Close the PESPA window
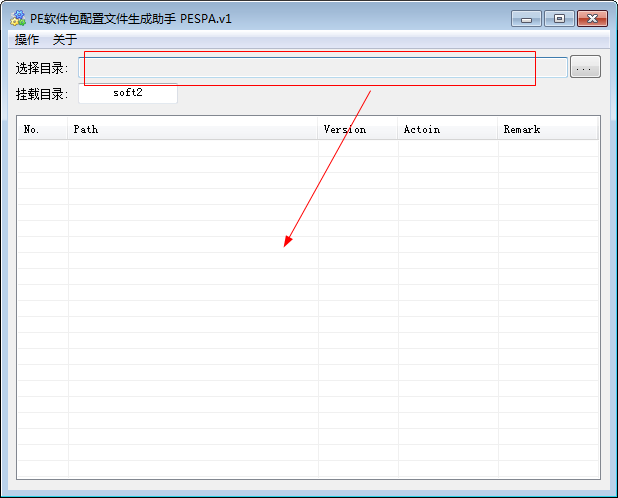Image resolution: width=618 pixels, height=498 pixels. click(x=592, y=19)
